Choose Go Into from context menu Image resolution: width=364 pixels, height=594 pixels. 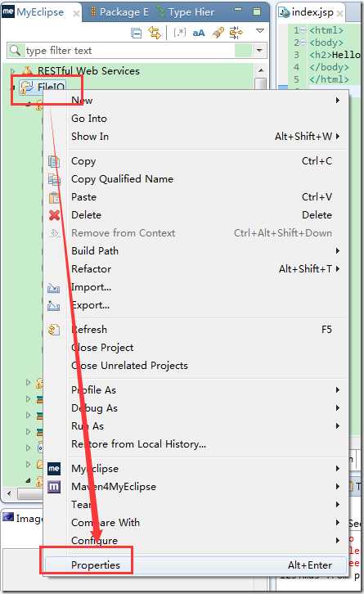point(195,119)
